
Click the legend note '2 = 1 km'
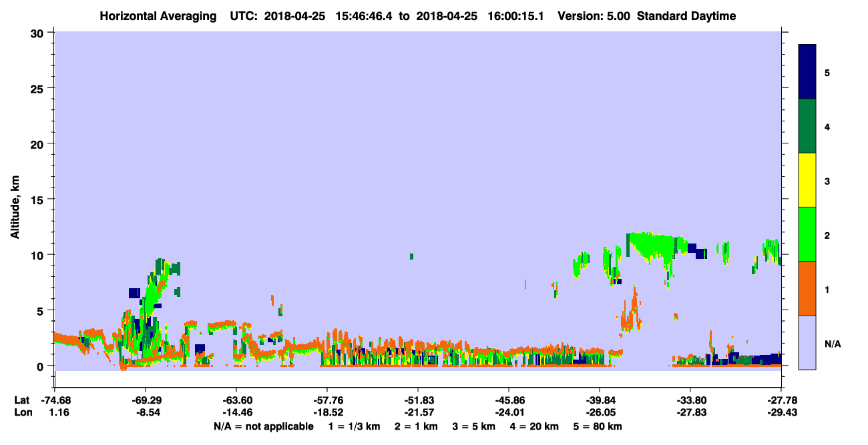pyautogui.click(x=416, y=426)
